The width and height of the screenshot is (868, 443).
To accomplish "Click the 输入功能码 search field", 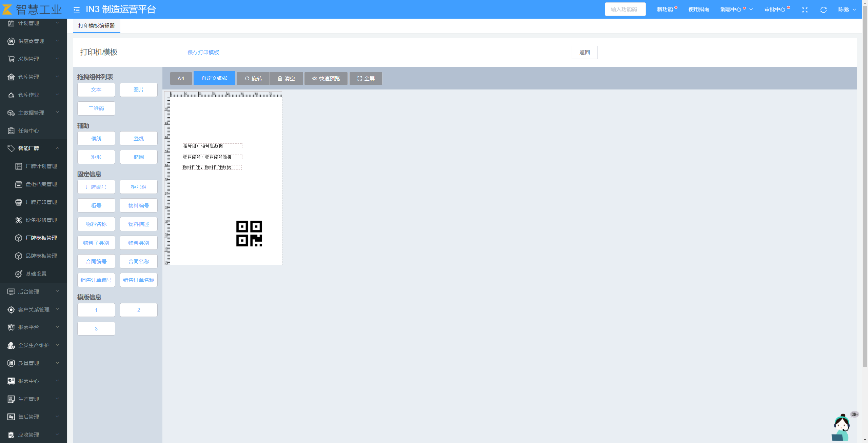I will (x=625, y=9).
